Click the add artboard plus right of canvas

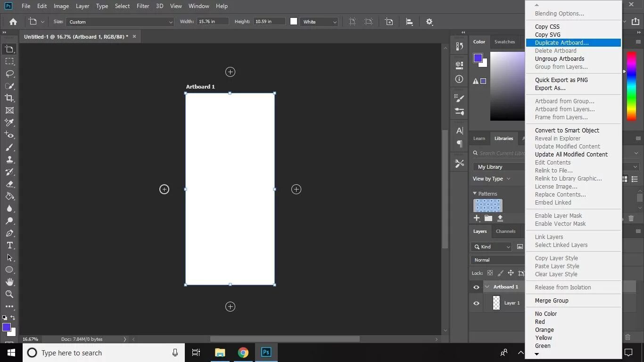[296, 189]
